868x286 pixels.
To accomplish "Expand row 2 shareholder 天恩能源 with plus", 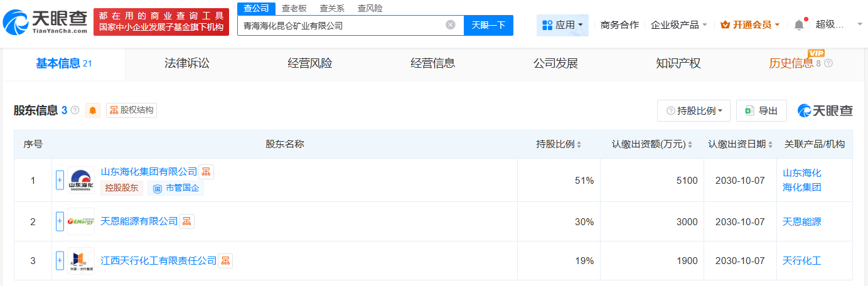I will [60, 221].
